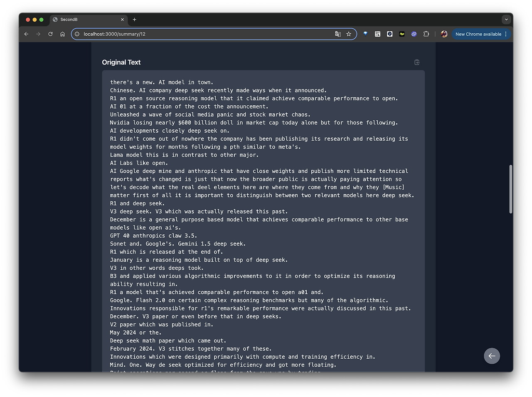Open the purple striped circle extension icon
Image resolution: width=532 pixels, height=397 pixels.
point(414,34)
